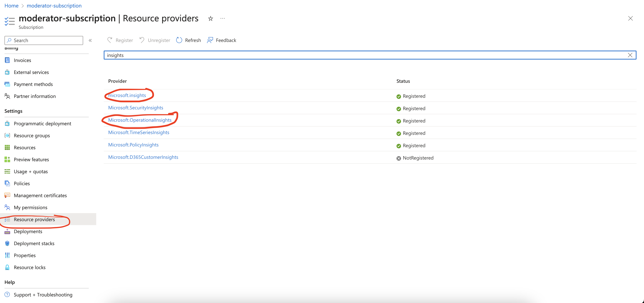644x303 pixels.
Task: Open Invoices in sidebar
Action: 22,60
